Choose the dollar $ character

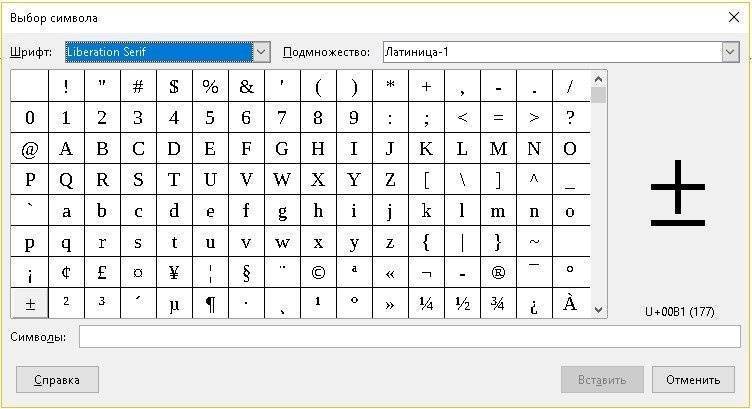click(x=175, y=86)
